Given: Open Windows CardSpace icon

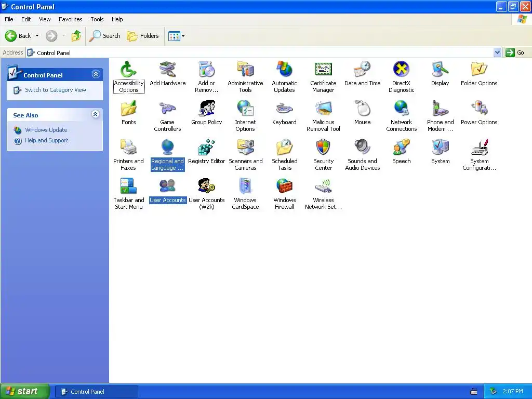Looking at the screenshot, I should [x=245, y=187].
